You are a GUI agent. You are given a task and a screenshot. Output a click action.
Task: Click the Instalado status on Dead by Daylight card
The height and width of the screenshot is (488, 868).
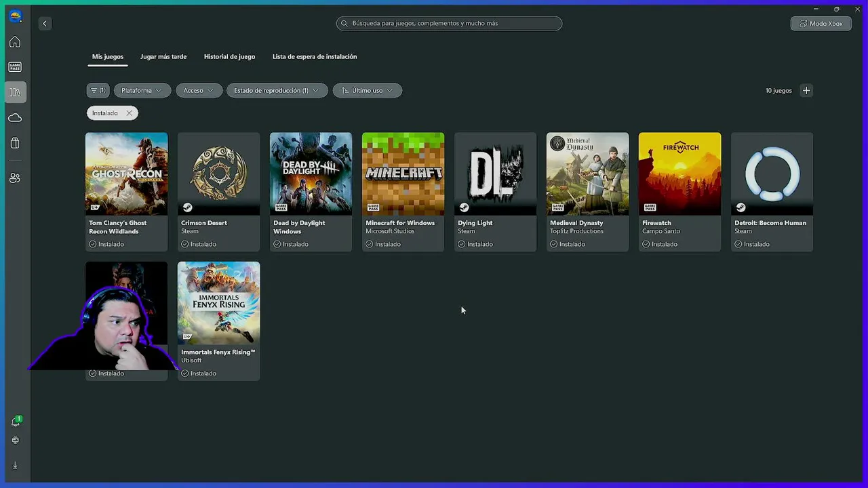click(x=290, y=244)
